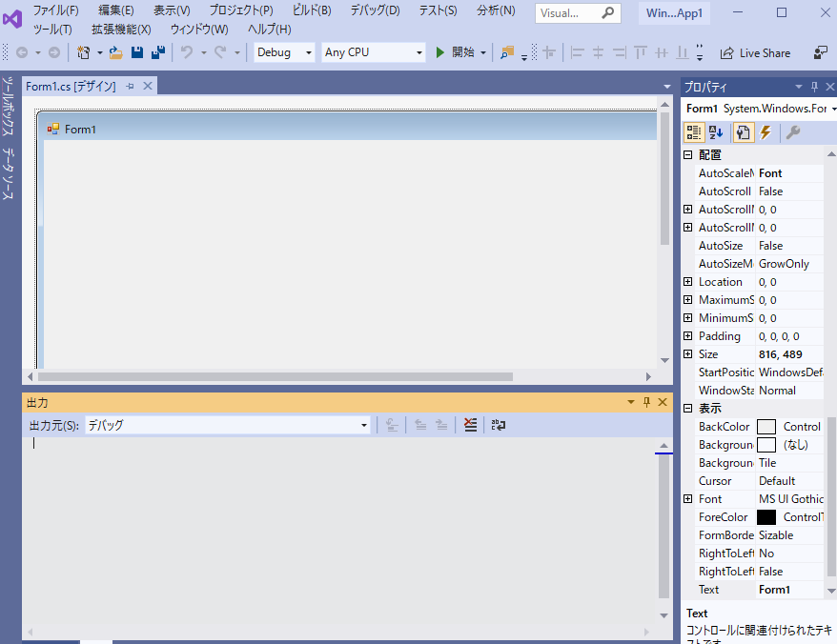Open the Form1 object selector dropdown
This screenshot has width=837, height=644.
[833, 109]
